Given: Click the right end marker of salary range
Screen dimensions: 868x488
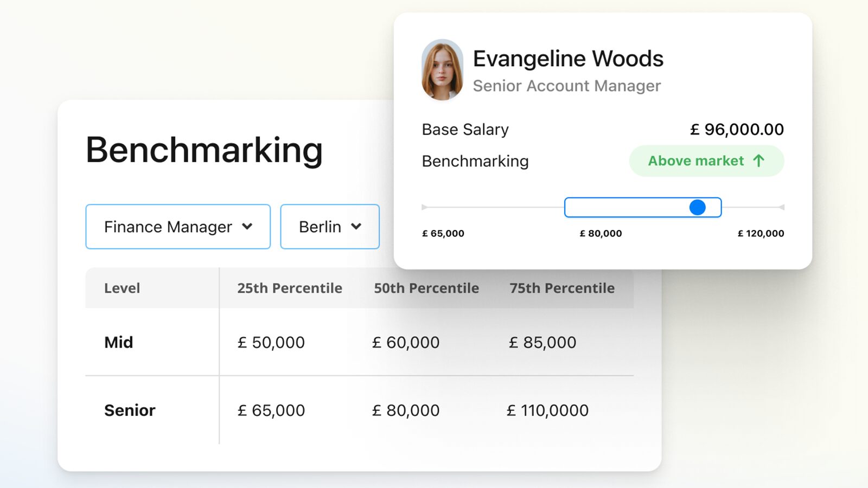Looking at the screenshot, I should pos(781,207).
